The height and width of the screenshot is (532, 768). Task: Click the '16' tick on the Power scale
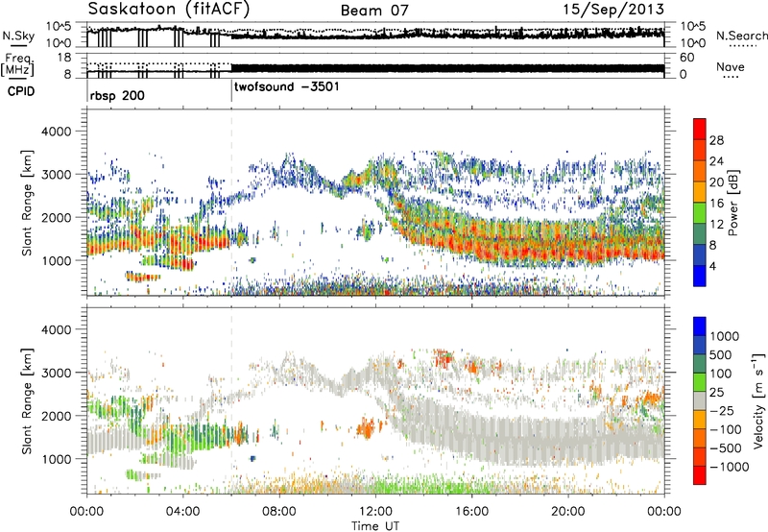[716, 204]
